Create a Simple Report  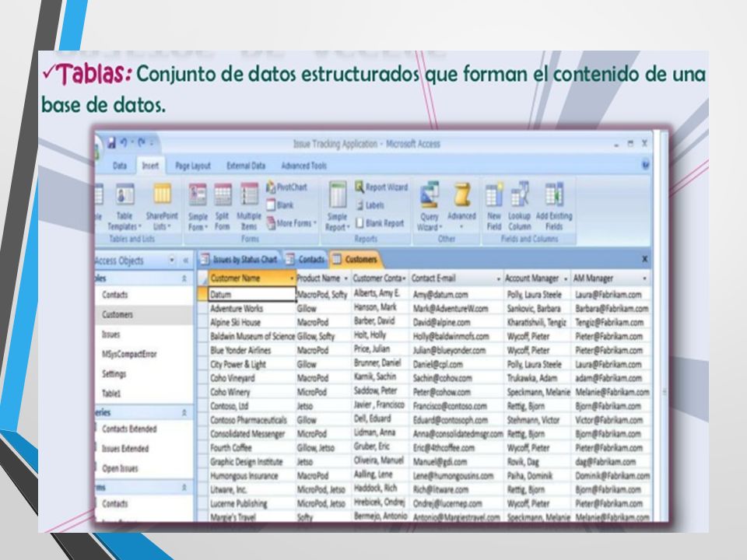[337, 207]
